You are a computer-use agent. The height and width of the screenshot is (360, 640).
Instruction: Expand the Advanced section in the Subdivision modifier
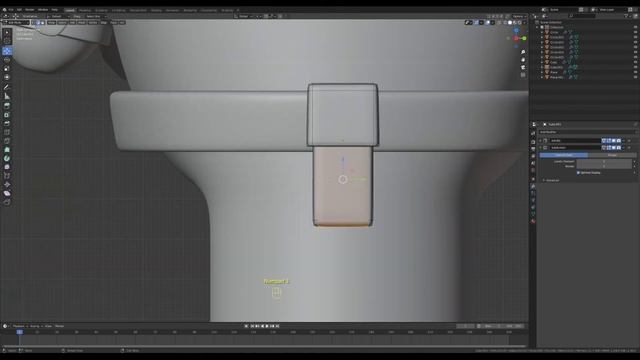click(x=551, y=180)
